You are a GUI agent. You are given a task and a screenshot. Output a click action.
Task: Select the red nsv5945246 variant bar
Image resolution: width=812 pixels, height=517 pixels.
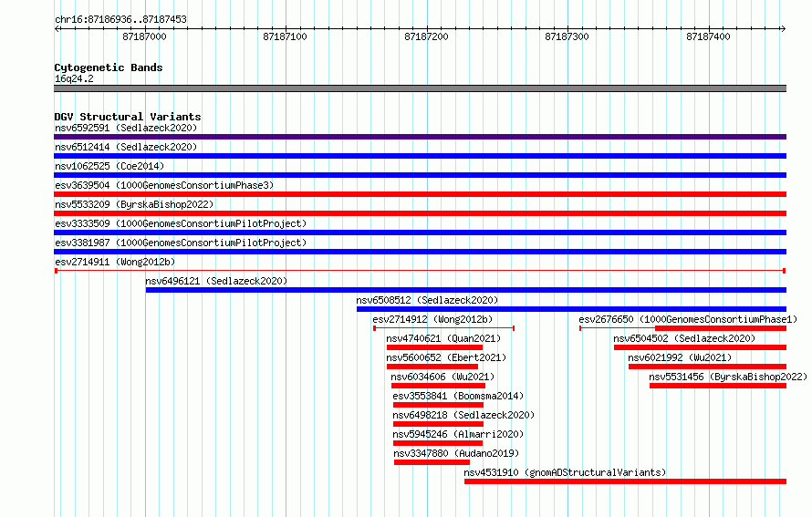[x=438, y=443]
